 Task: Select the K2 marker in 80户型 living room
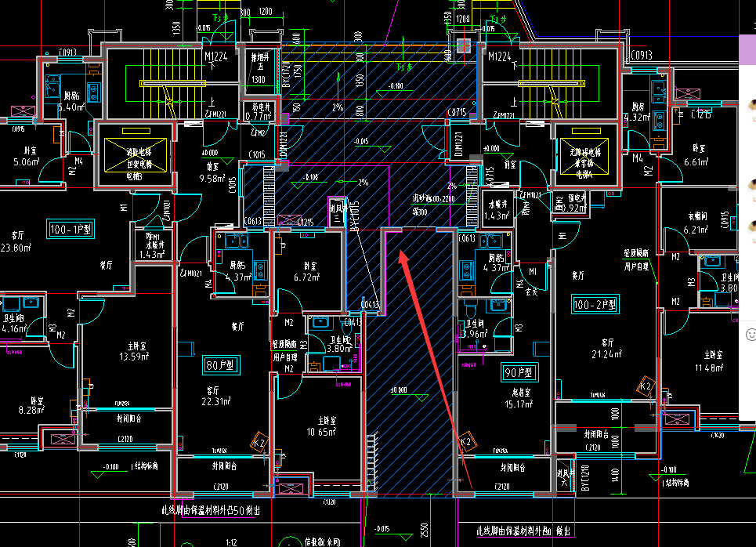[259, 443]
